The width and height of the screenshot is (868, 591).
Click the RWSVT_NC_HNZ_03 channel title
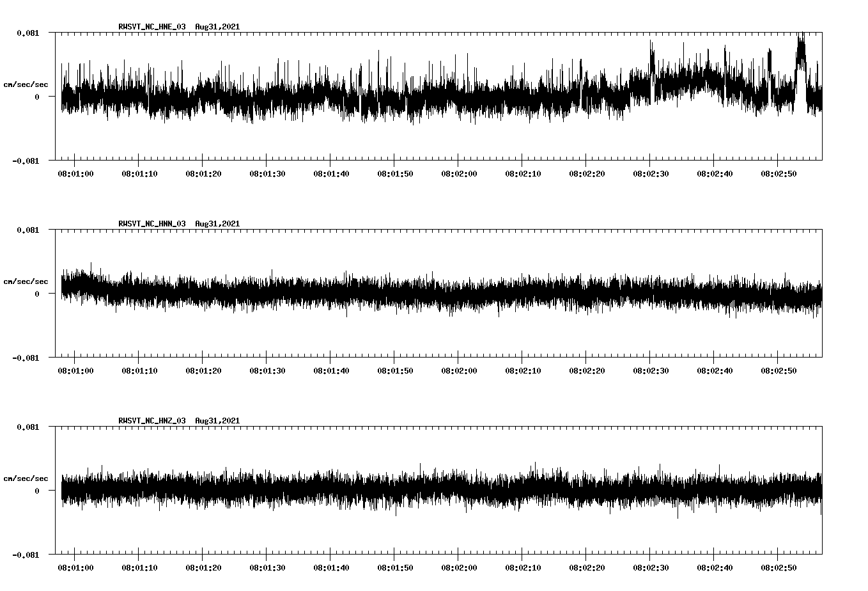152,421
